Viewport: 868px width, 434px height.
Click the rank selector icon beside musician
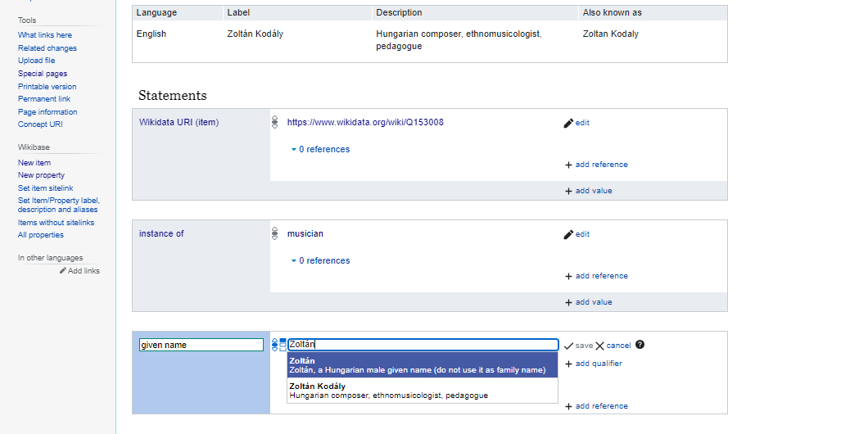point(275,234)
